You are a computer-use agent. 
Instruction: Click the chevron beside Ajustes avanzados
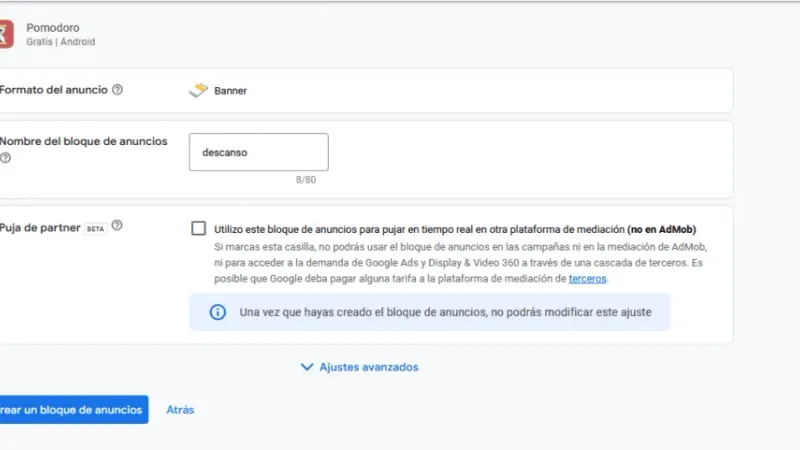tap(307, 367)
